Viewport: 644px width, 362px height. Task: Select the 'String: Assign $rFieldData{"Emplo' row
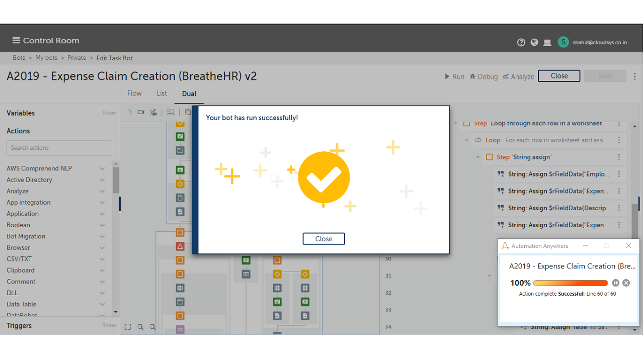pos(559,174)
